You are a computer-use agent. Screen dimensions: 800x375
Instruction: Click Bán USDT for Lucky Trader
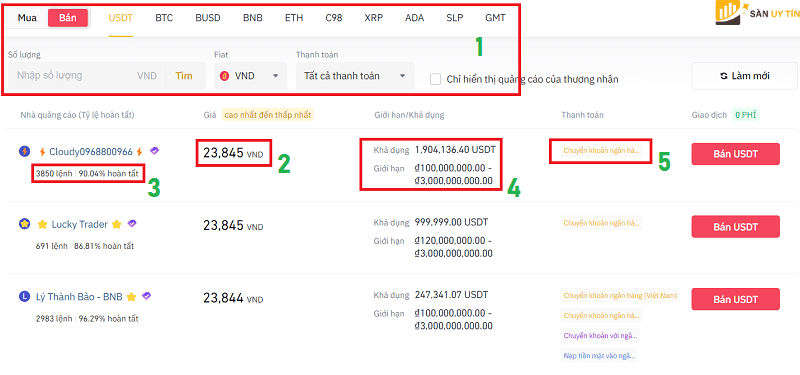tap(735, 227)
